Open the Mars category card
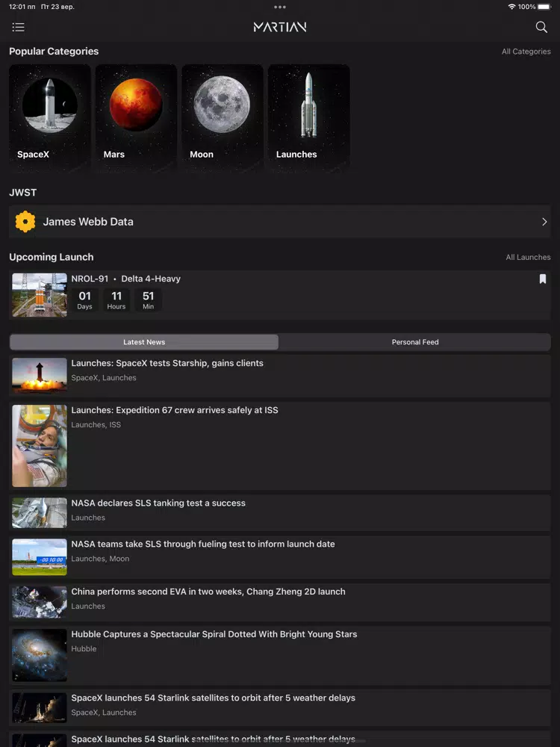This screenshot has width=560, height=747. [x=136, y=118]
